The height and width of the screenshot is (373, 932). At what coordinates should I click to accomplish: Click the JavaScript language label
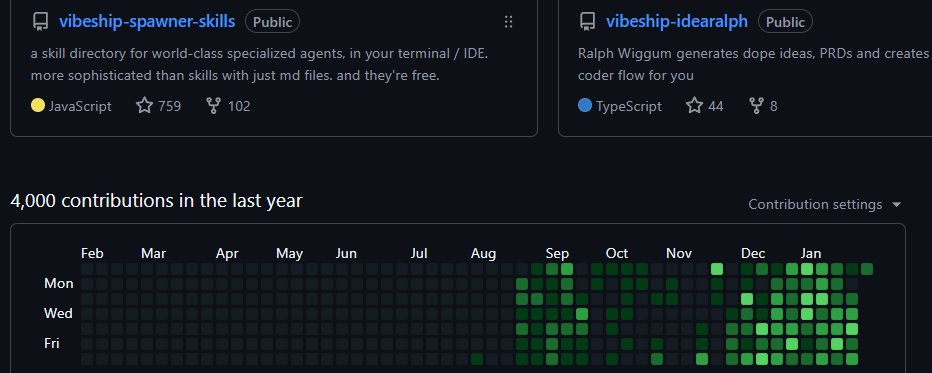[80, 106]
